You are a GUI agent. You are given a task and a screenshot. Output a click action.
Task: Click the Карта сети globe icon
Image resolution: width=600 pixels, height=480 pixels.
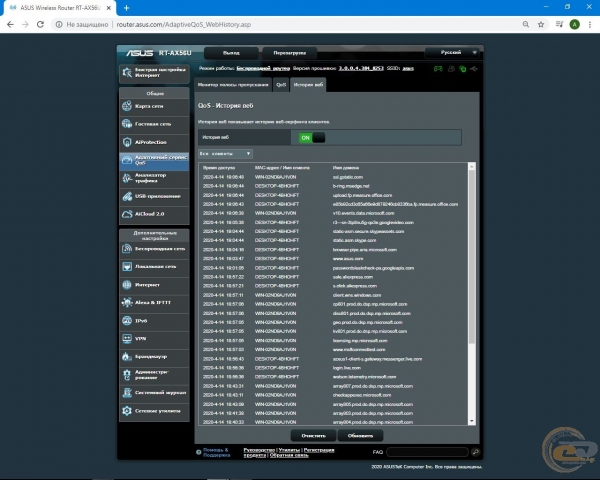tap(127, 106)
